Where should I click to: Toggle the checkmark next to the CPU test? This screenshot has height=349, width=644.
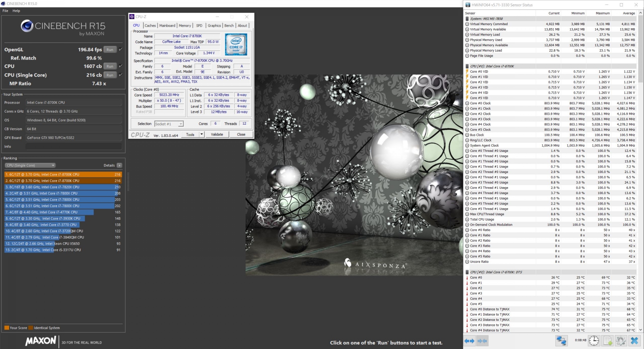coord(120,66)
